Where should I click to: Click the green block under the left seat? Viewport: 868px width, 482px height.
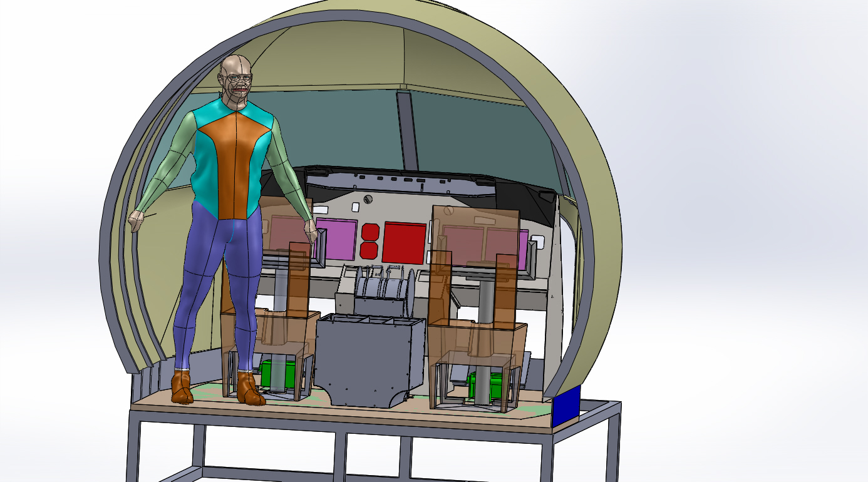tap(279, 373)
